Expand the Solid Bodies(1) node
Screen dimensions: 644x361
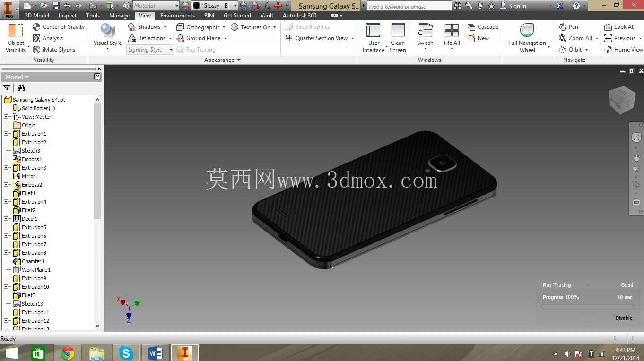click(6, 108)
